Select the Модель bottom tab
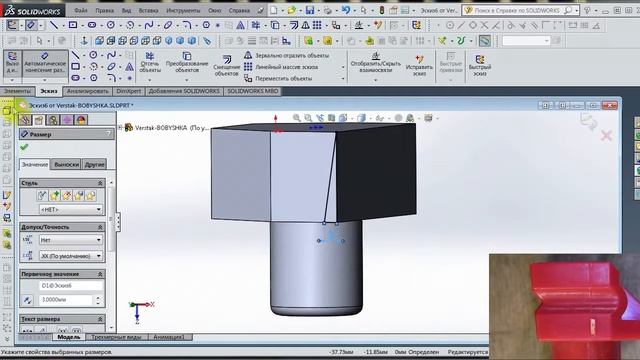 (69, 337)
